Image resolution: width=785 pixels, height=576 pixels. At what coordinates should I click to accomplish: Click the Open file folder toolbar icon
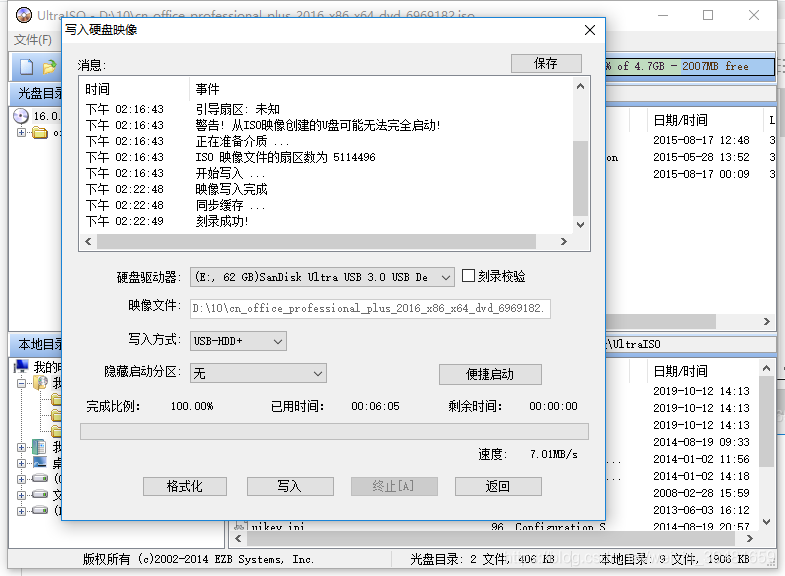50,67
